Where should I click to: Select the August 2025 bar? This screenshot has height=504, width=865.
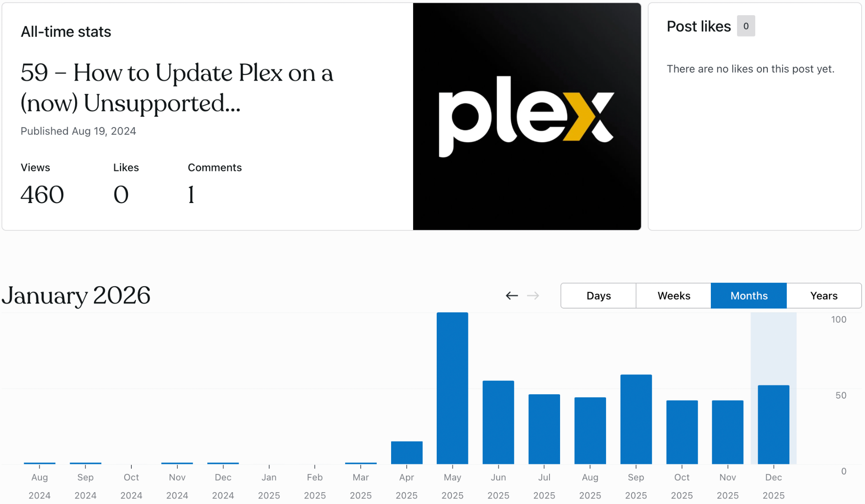coord(590,431)
